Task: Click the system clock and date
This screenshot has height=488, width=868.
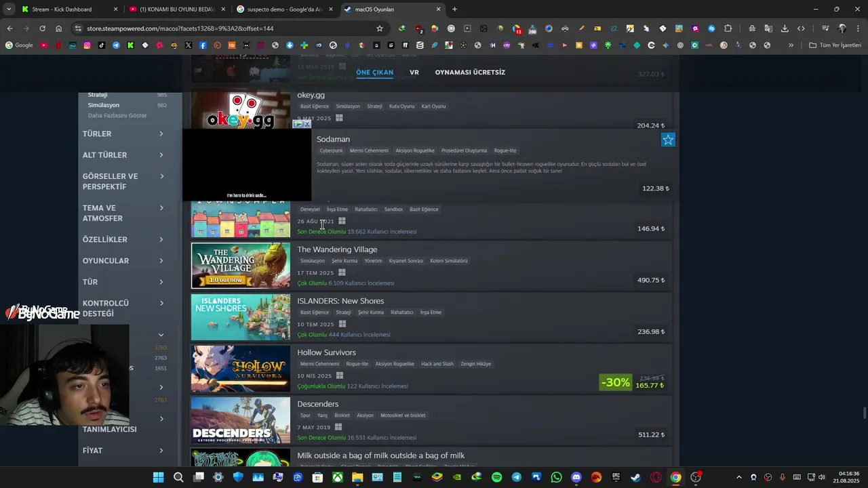Action: (849, 477)
